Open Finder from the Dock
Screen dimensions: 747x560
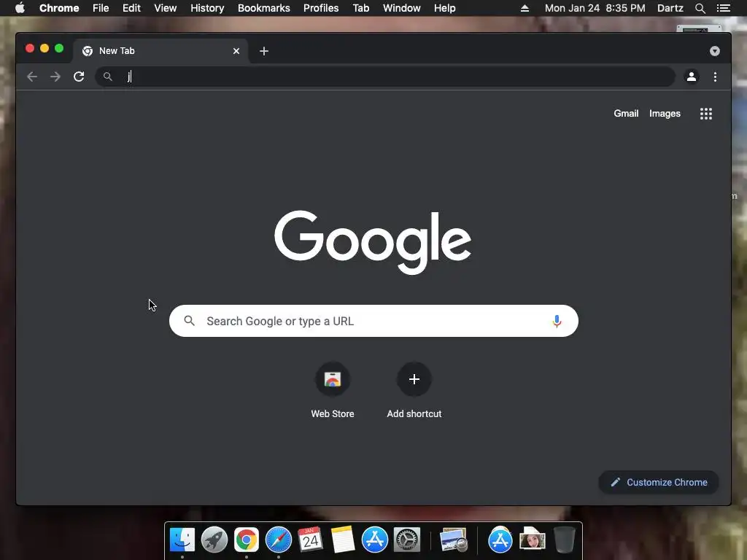tap(182, 540)
